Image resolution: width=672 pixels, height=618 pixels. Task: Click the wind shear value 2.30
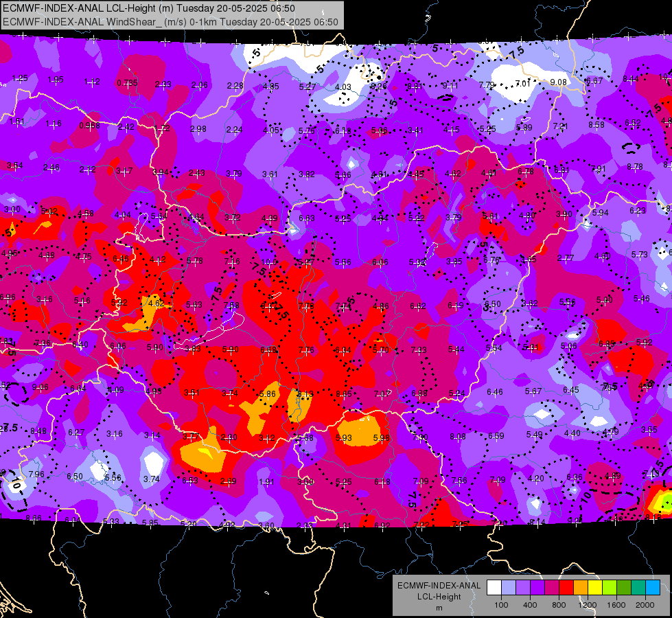pos(229,437)
